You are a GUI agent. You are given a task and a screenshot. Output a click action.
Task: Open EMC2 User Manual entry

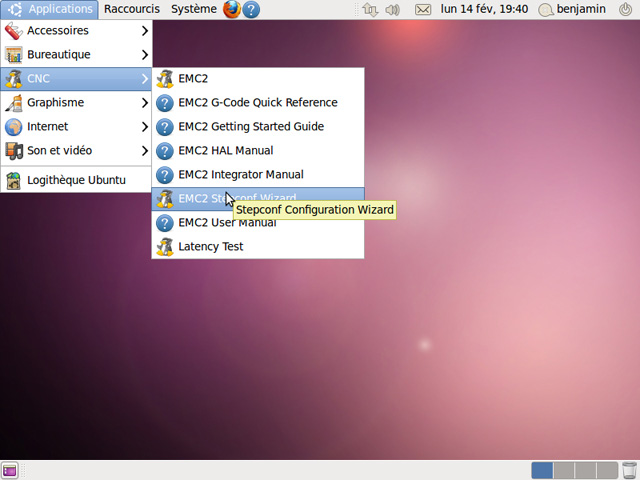[258, 222]
